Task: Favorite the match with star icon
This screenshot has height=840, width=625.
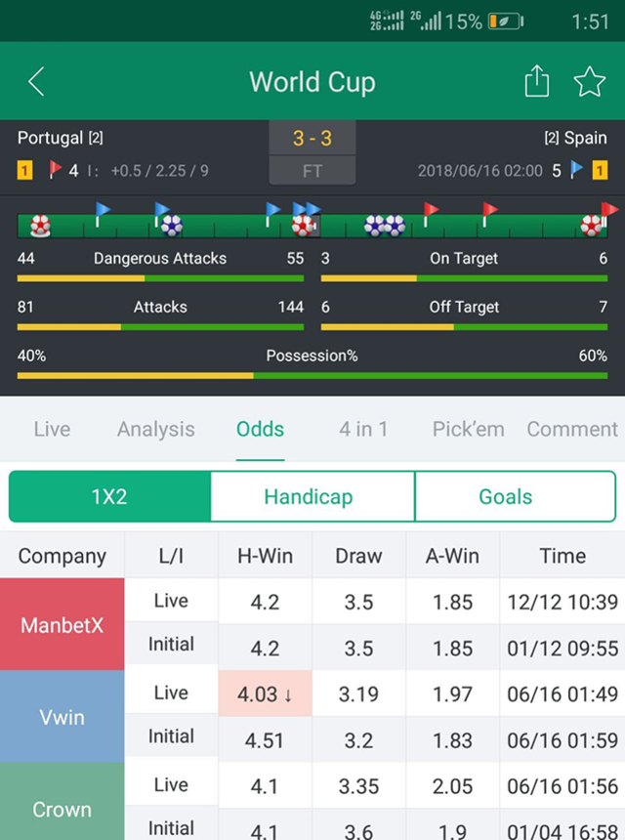Action: coord(589,81)
